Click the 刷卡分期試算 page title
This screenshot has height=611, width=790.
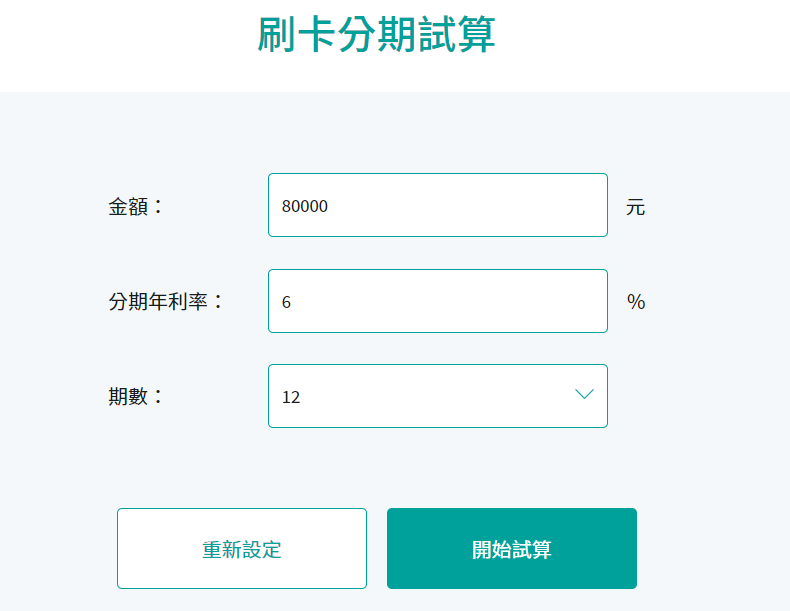click(x=376, y=34)
